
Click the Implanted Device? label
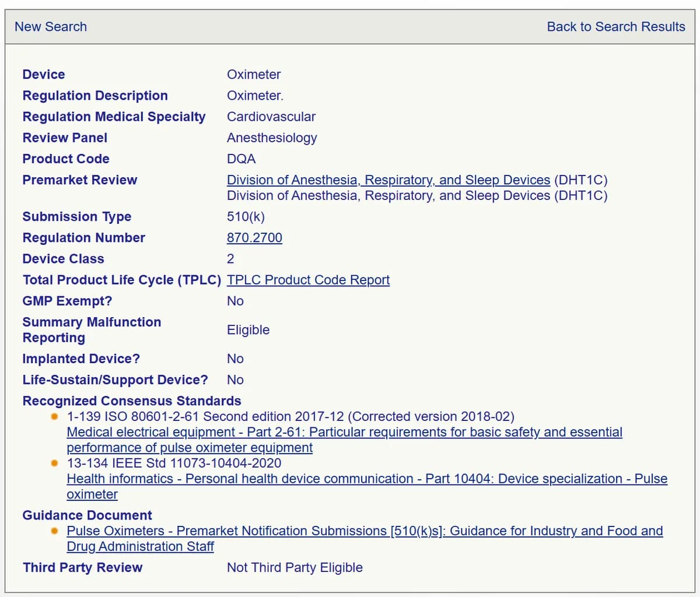tap(81, 359)
